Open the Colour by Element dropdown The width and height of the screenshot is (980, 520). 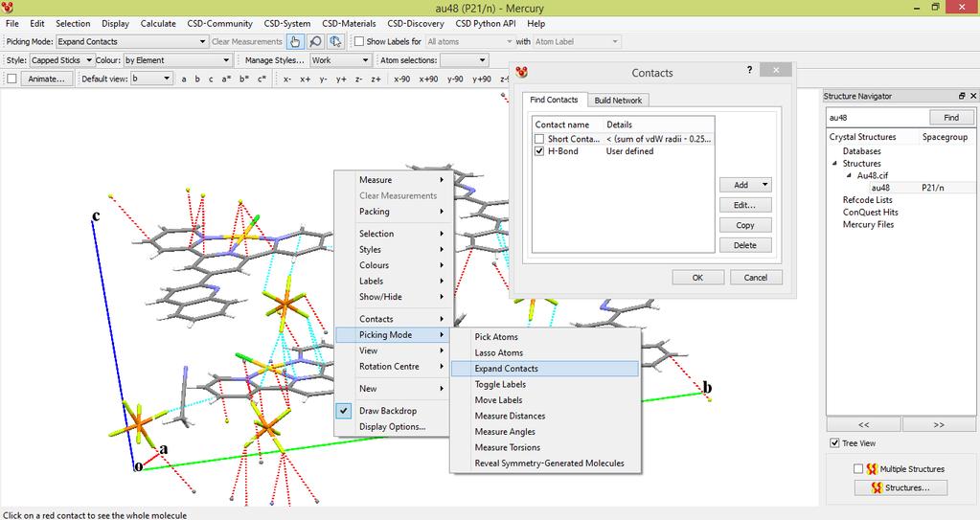click(177, 60)
